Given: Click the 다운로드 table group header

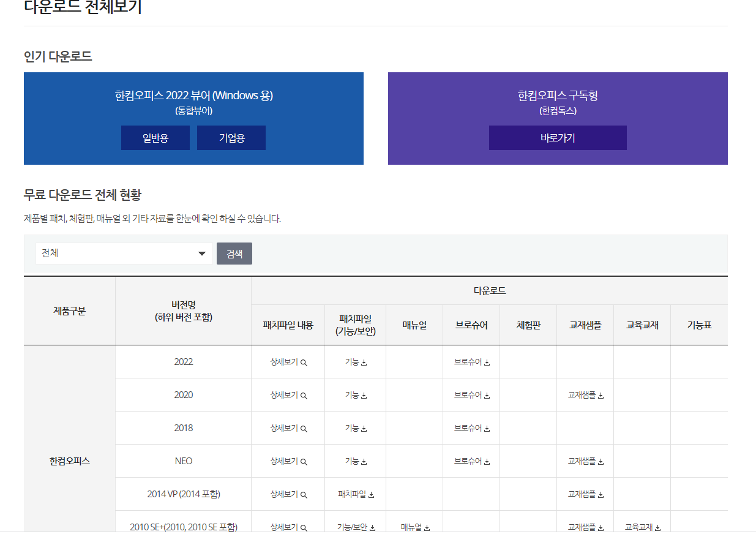Looking at the screenshot, I should [x=490, y=291].
